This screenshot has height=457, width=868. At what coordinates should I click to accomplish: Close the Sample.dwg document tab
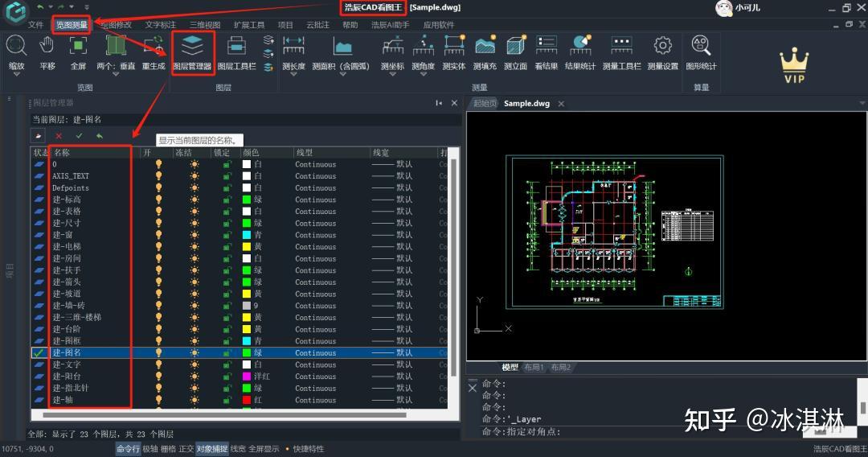[x=561, y=104]
